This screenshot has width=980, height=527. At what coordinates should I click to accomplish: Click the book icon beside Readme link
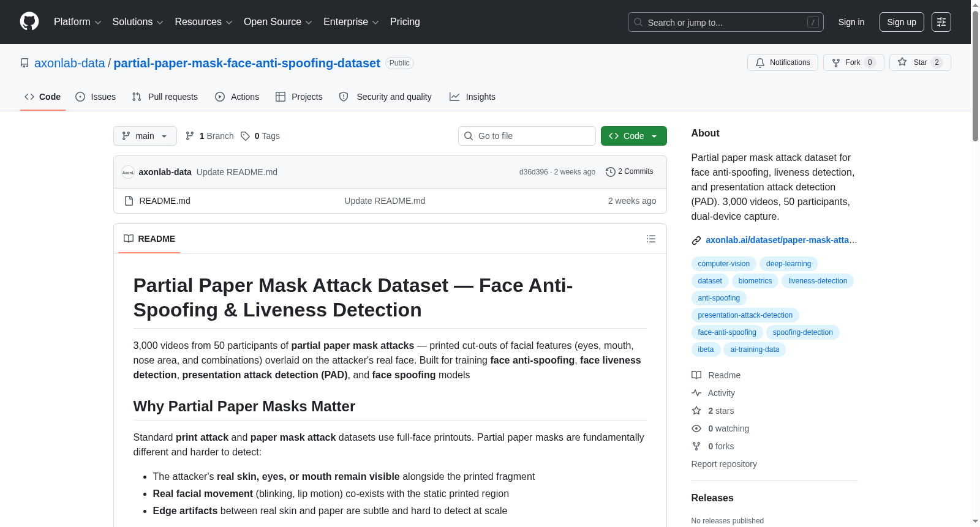(696, 375)
